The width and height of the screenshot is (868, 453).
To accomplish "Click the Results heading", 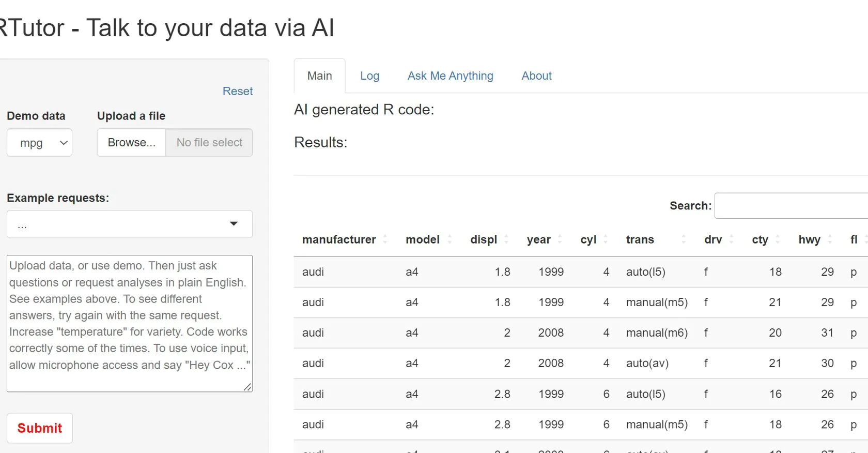I will [320, 142].
